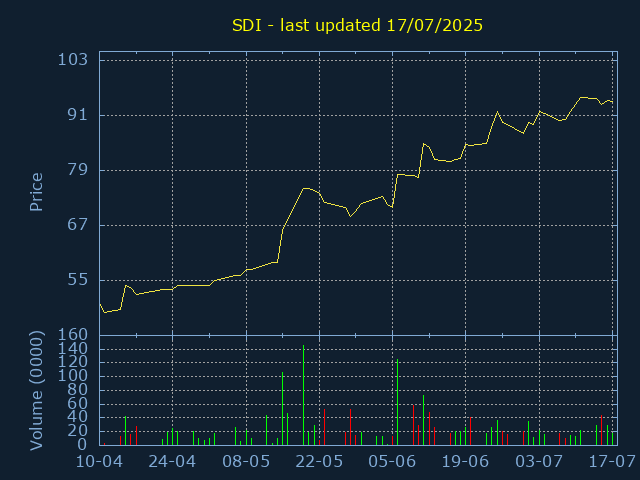This screenshot has width=640, height=480.
Task: Click the date label 17-07
Action: (612, 462)
